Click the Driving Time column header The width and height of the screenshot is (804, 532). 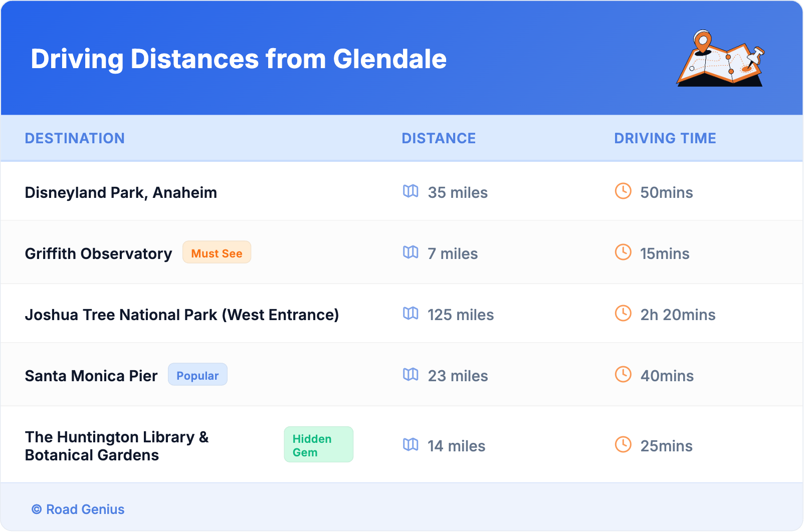(665, 138)
